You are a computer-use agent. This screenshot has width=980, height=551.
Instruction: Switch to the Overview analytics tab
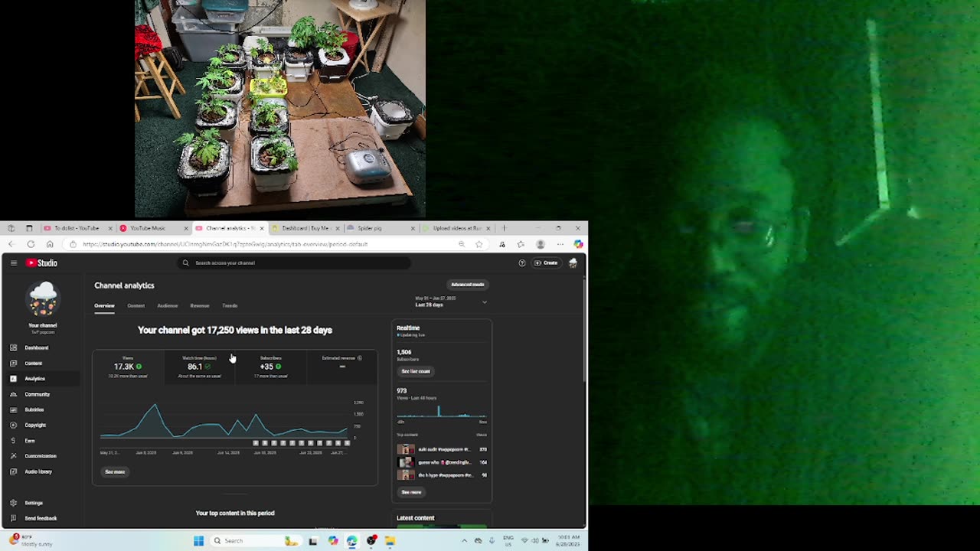point(104,305)
